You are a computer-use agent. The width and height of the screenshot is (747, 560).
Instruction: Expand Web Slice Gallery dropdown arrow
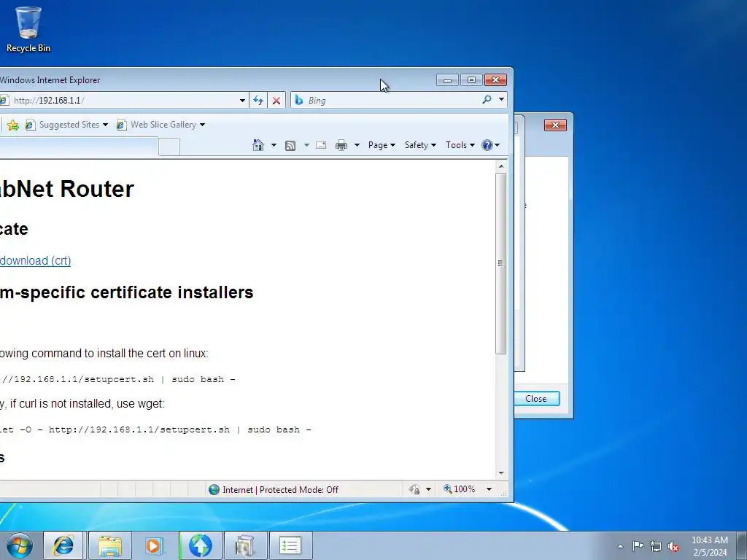click(x=203, y=125)
